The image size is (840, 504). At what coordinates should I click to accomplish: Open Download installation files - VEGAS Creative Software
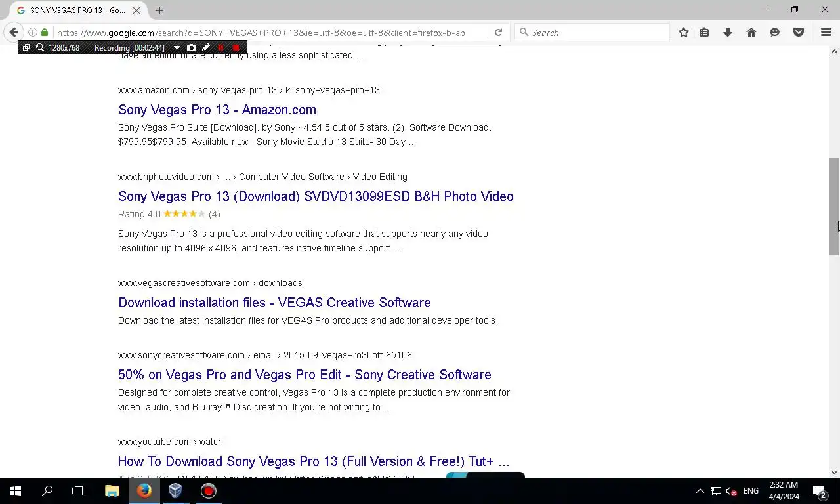click(x=274, y=303)
